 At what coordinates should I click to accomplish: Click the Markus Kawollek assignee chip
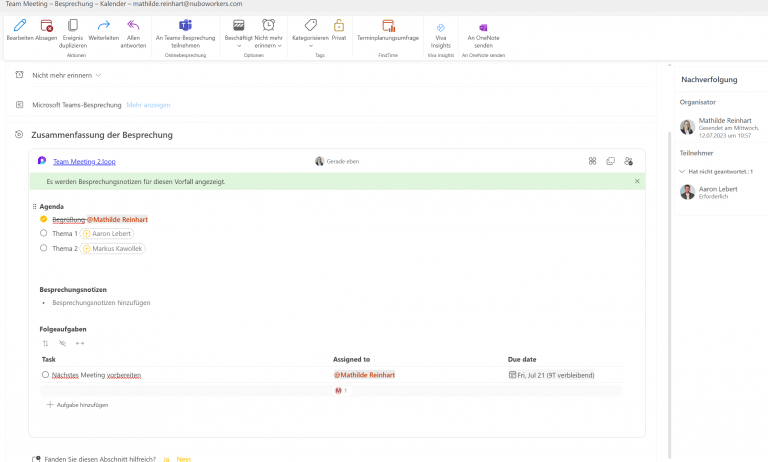coord(113,249)
